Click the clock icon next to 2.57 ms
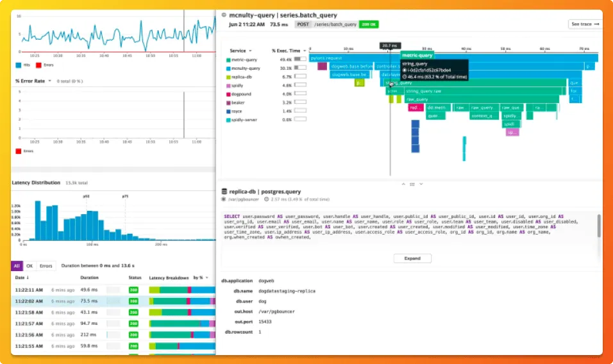This screenshot has height=364, width=613. (266, 199)
